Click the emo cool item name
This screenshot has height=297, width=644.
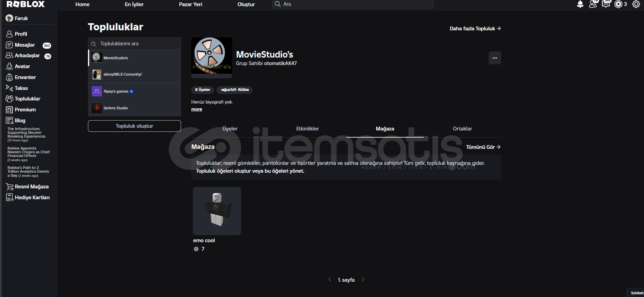point(204,240)
